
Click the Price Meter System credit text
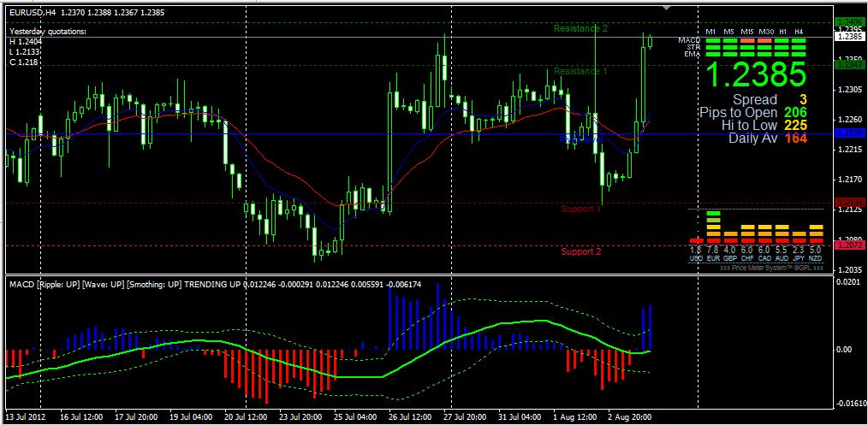pos(771,268)
